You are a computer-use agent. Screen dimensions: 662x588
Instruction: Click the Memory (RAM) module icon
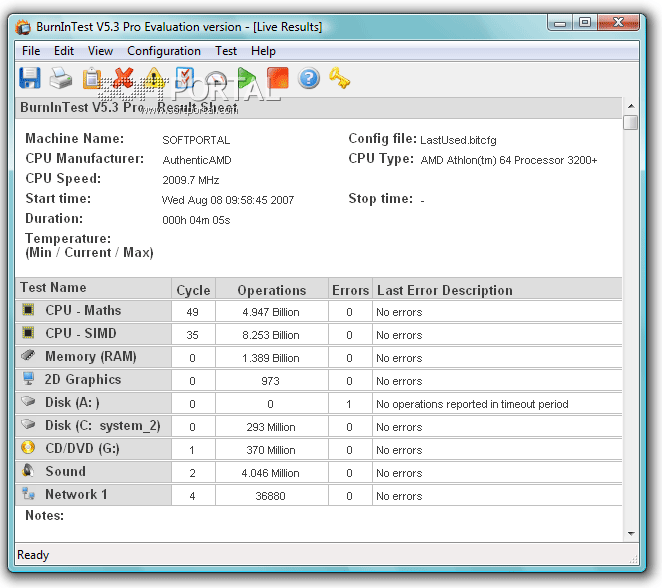tap(28, 355)
